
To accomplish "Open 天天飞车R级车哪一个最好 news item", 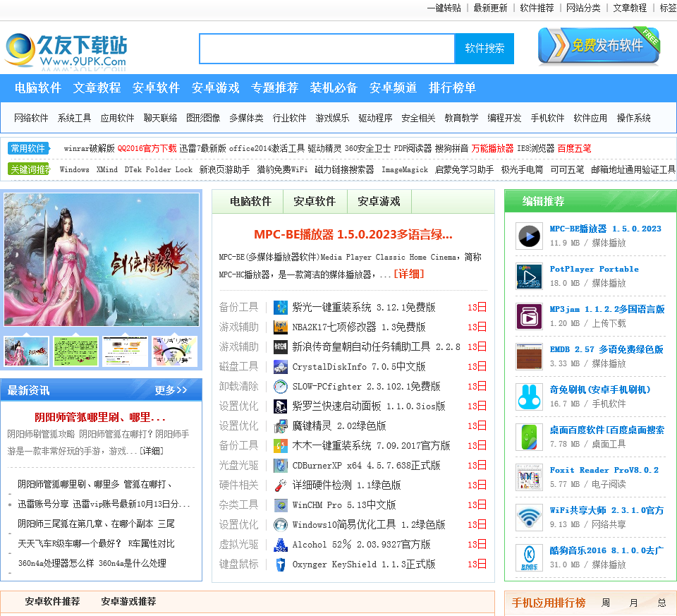I will click(96, 543).
